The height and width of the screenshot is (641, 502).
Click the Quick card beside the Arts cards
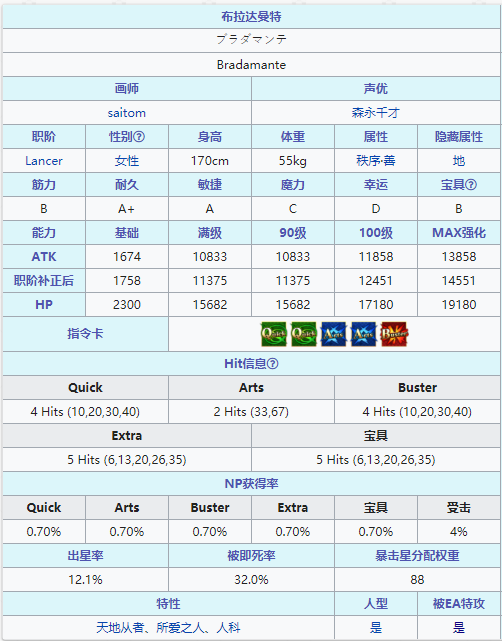point(304,334)
